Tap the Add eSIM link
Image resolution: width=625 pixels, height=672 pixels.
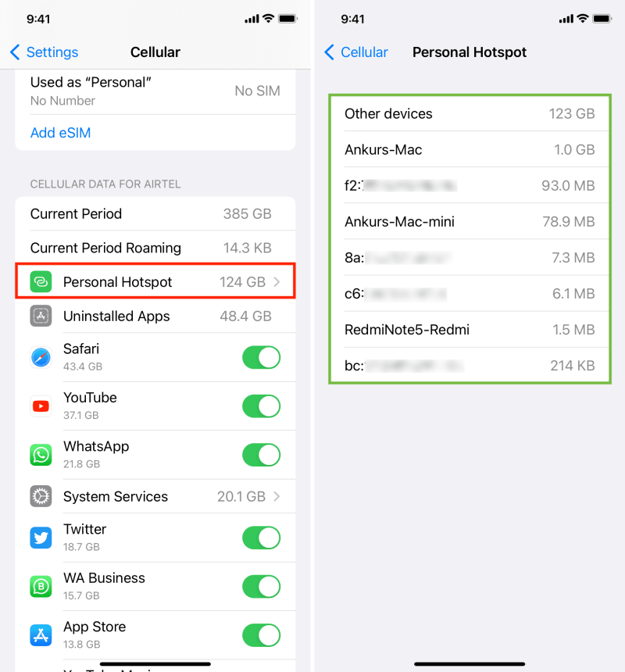(x=60, y=133)
